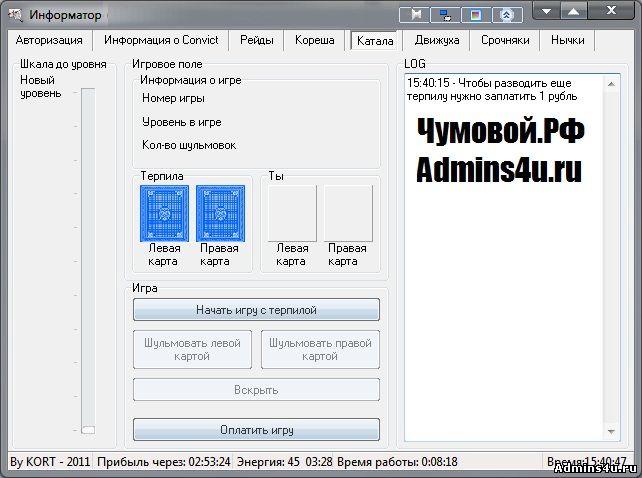This screenshot has height=478, width=642.
Task: Click your empty left card slot
Action: pos(292,213)
